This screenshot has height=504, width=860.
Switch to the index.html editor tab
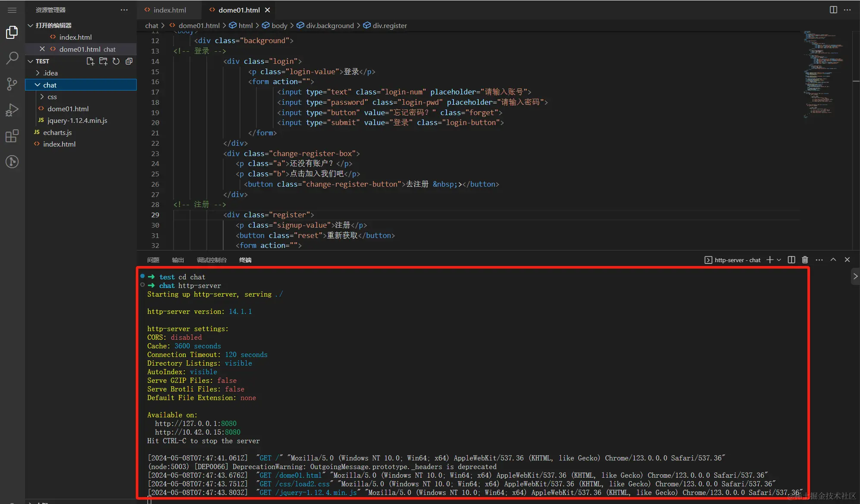click(x=169, y=10)
